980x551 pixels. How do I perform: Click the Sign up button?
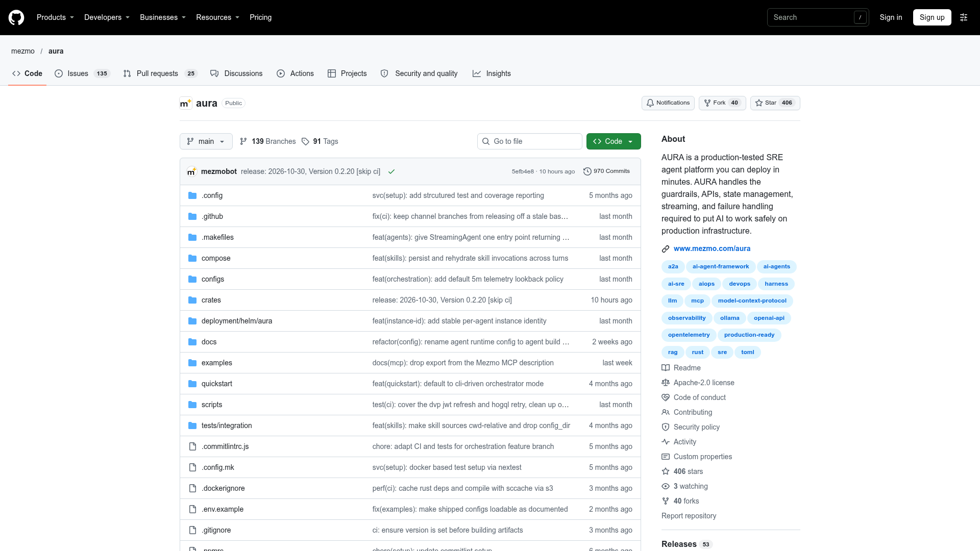[x=932, y=17]
